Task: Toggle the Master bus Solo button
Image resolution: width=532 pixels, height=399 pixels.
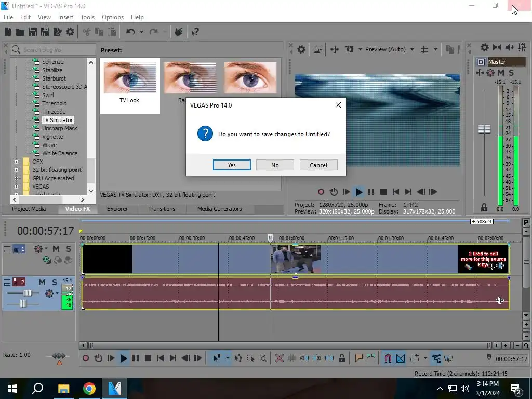Action: tap(511, 72)
